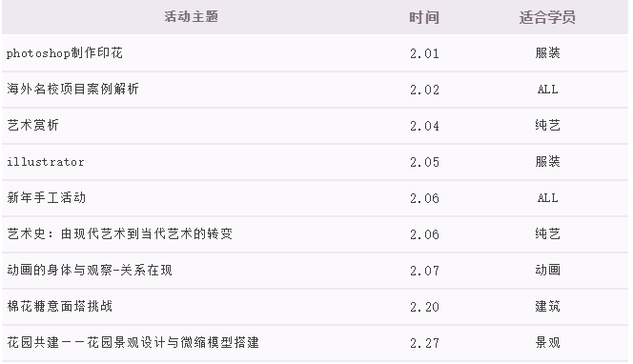Click ALL in the 海外名校项目案例解析 row
633x364 pixels.
(x=548, y=90)
